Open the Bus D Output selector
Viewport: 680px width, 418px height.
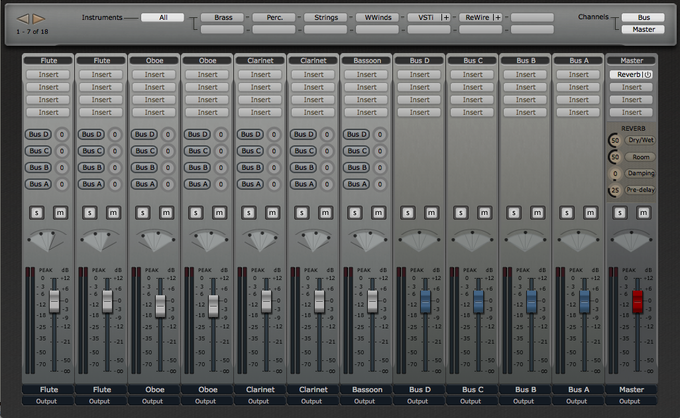(419, 401)
